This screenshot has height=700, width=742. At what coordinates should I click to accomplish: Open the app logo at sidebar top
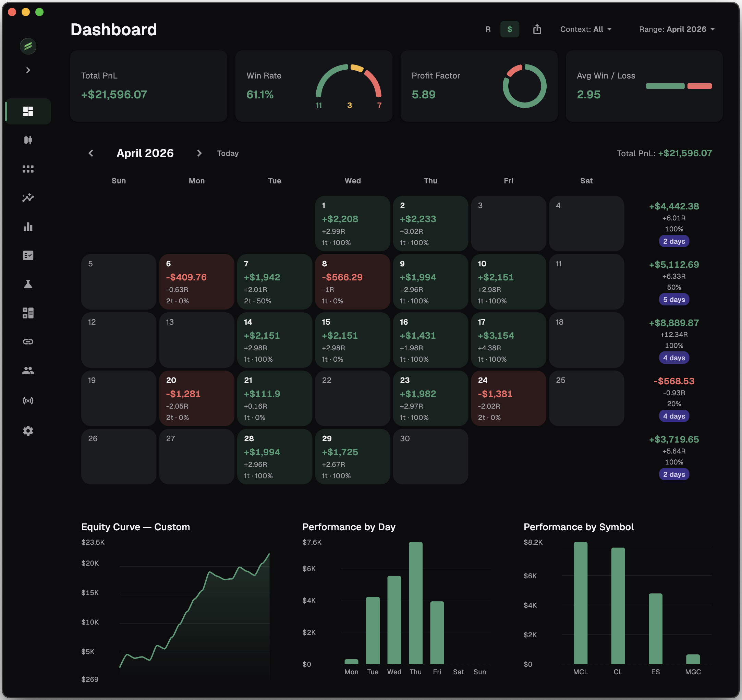[28, 46]
